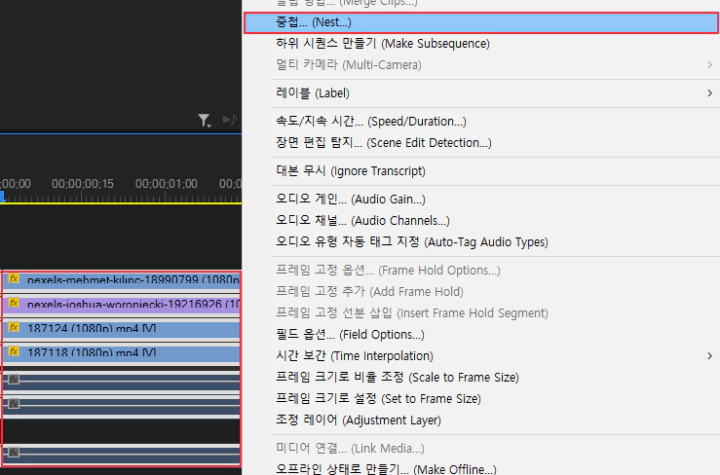Click fx badge on pexels-joshua-woroniecki clip
This screenshot has width=720, height=475.
pos(14,303)
